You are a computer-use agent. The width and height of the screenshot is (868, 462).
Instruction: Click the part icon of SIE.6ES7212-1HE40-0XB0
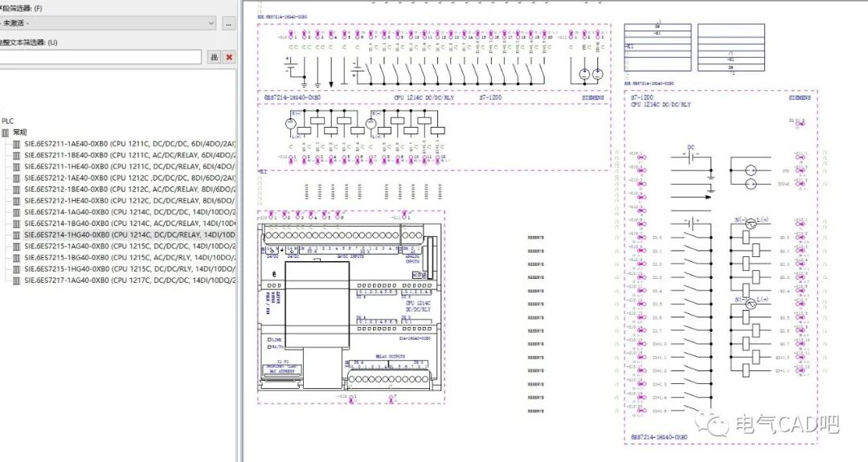(x=17, y=201)
